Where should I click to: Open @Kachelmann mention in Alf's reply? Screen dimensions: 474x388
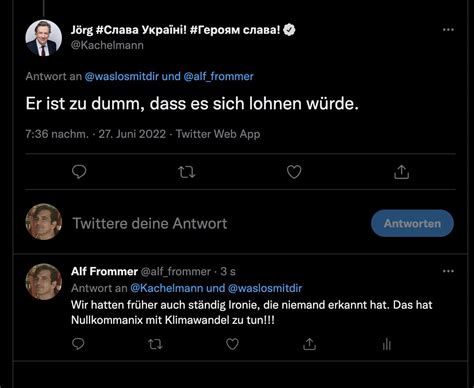pyautogui.click(x=166, y=288)
